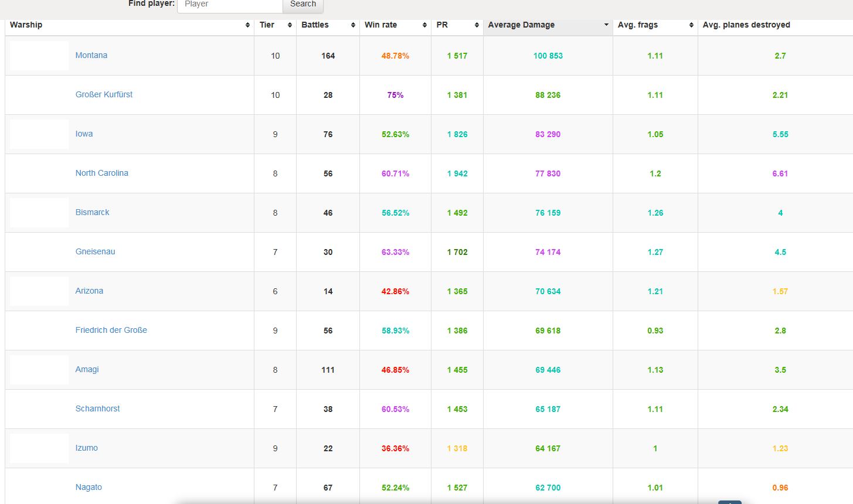Toggle Average Damage sort direction arrow
The height and width of the screenshot is (504, 853).
tap(606, 25)
